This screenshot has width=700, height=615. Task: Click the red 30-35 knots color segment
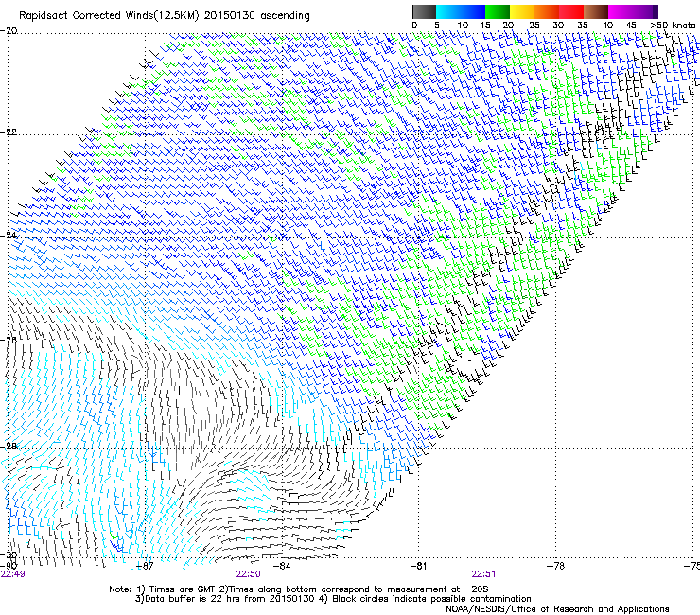pos(571,11)
